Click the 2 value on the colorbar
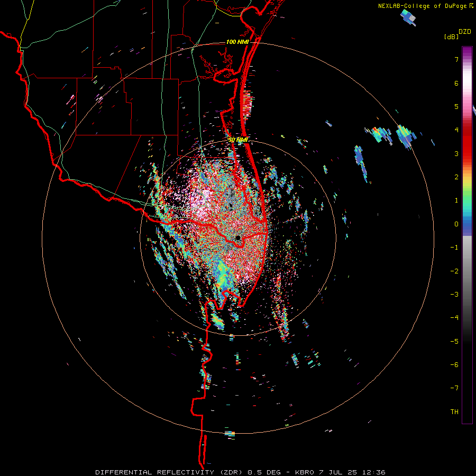Viewport: 476px width, 476px height. (x=456, y=177)
